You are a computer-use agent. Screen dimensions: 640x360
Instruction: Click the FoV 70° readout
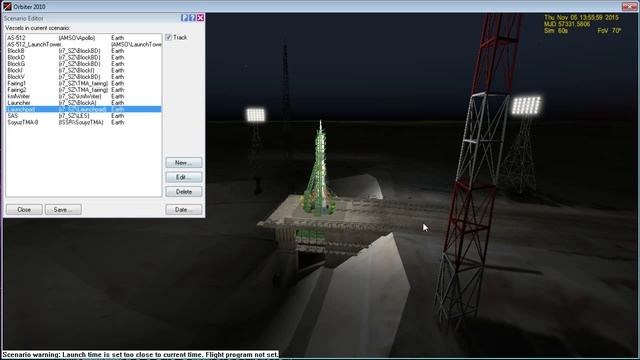tap(609, 31)
